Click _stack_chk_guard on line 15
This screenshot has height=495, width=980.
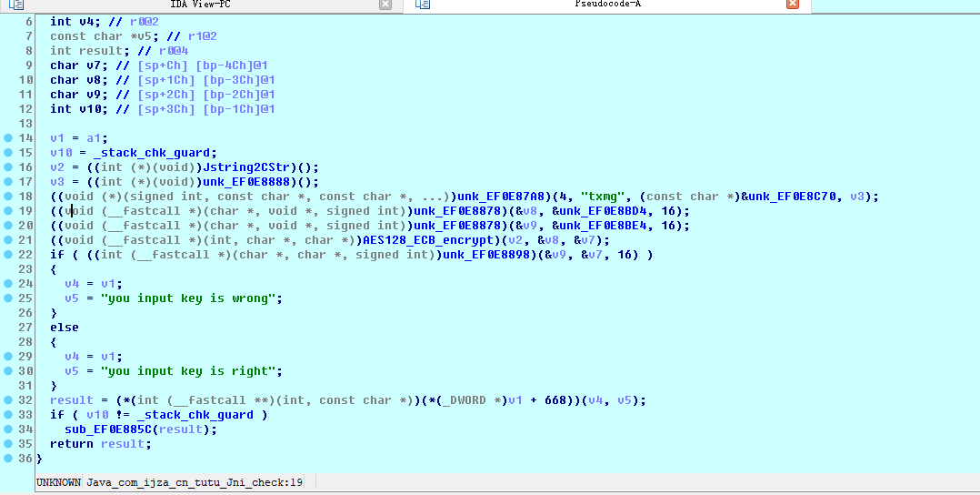tap(152, 153)
